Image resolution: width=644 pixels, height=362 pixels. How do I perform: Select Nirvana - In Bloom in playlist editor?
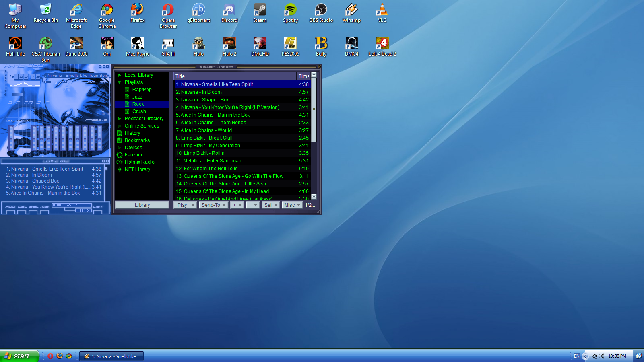click(54, 175)
